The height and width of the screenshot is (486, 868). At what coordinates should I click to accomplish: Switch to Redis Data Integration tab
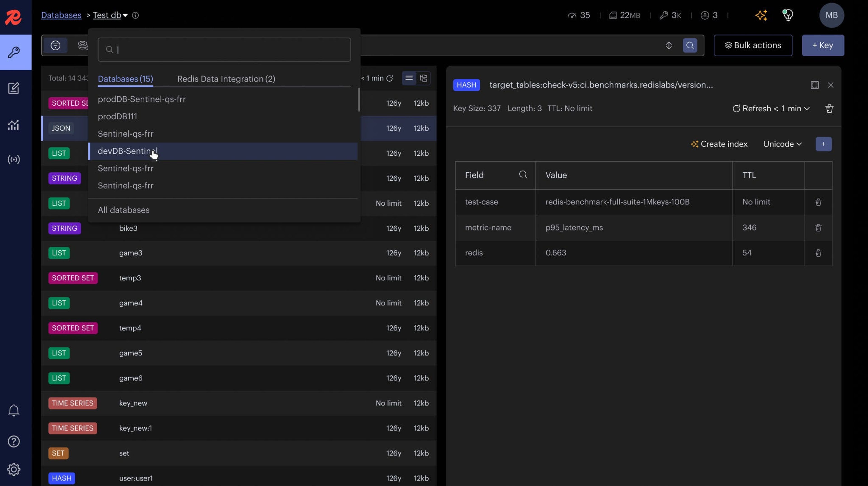tap(226, 79)
